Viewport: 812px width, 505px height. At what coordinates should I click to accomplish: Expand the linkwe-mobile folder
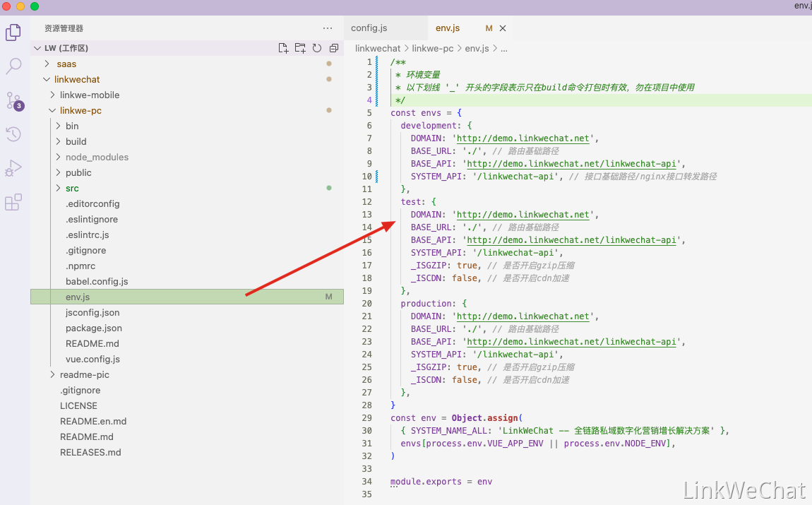click(52, 95)
